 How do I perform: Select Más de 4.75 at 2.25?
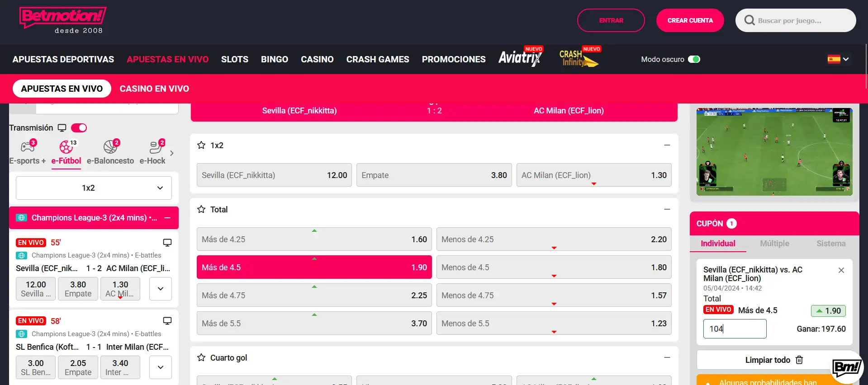314,296
